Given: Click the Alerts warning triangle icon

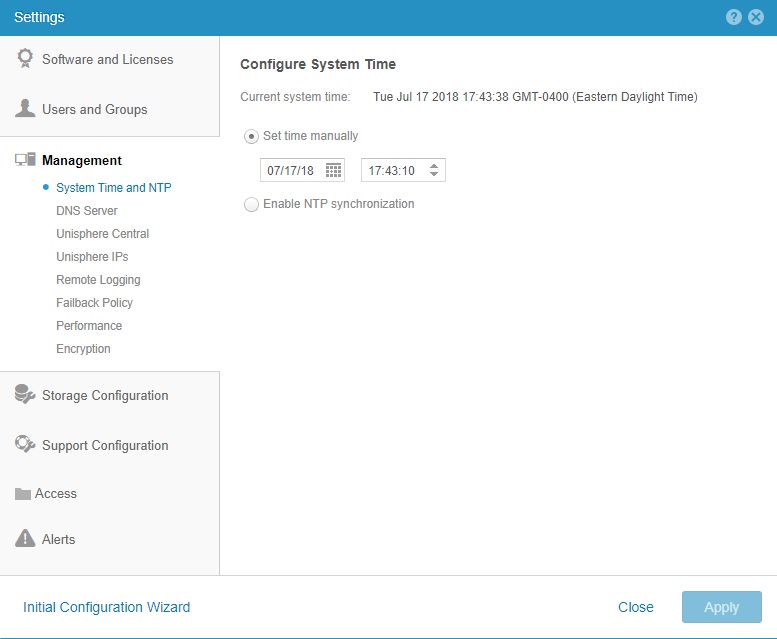Looking at the screenshot, I should tap(26, 539).
